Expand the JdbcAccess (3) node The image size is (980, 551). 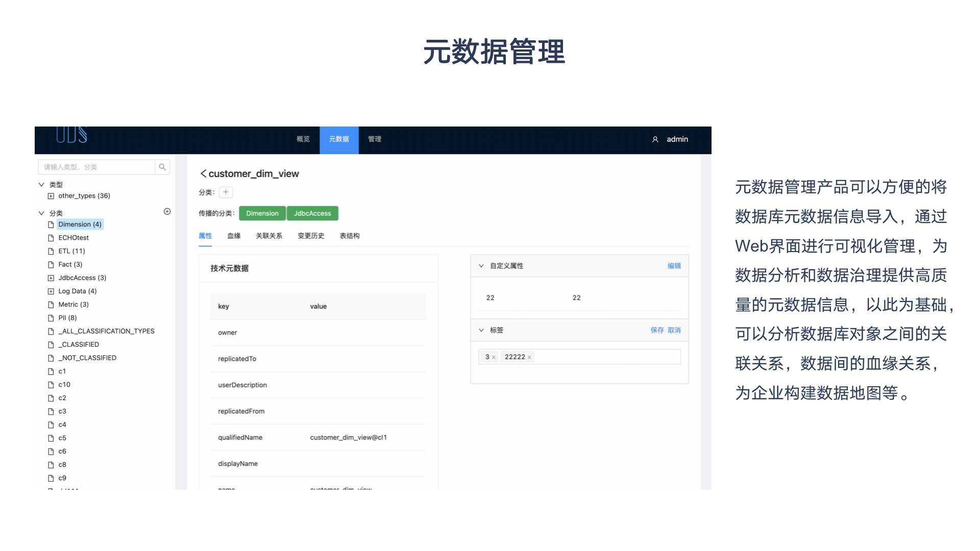click(x=51, y=278)
